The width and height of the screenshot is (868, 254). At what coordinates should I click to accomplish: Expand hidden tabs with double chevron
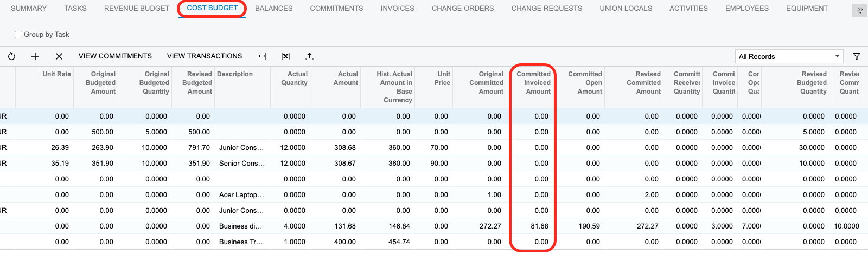coord(860,10)
